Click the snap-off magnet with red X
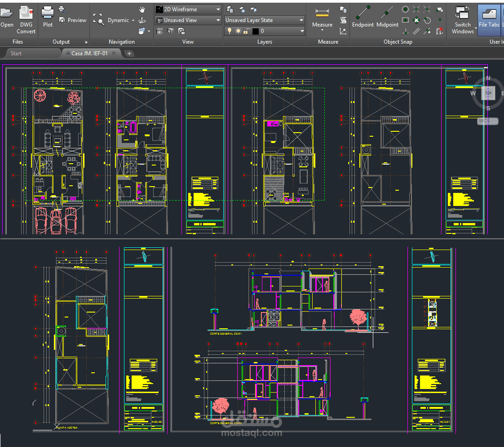 pyautogui.click(x=439, y=31)
